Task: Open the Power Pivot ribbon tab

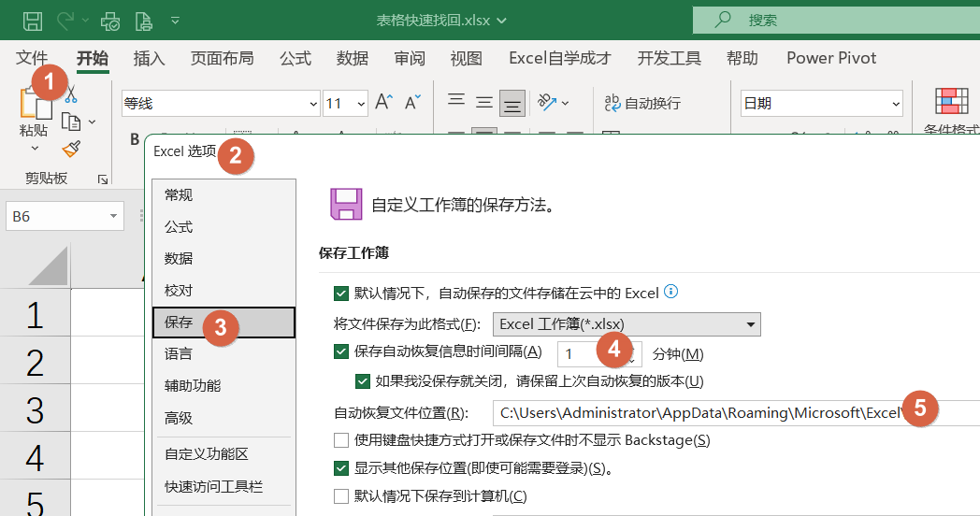Action: (831, 58)
